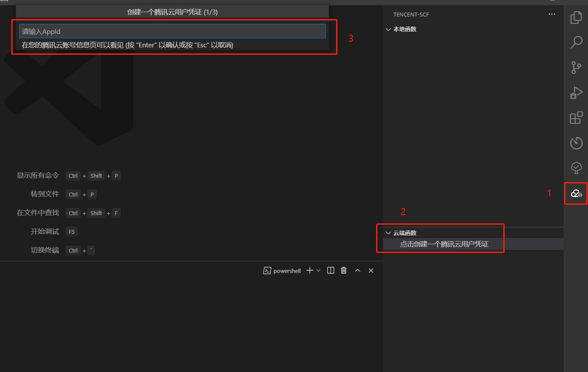Collapse the 本地函数 section
Screen dimensions: 588x372
(388, 29)
